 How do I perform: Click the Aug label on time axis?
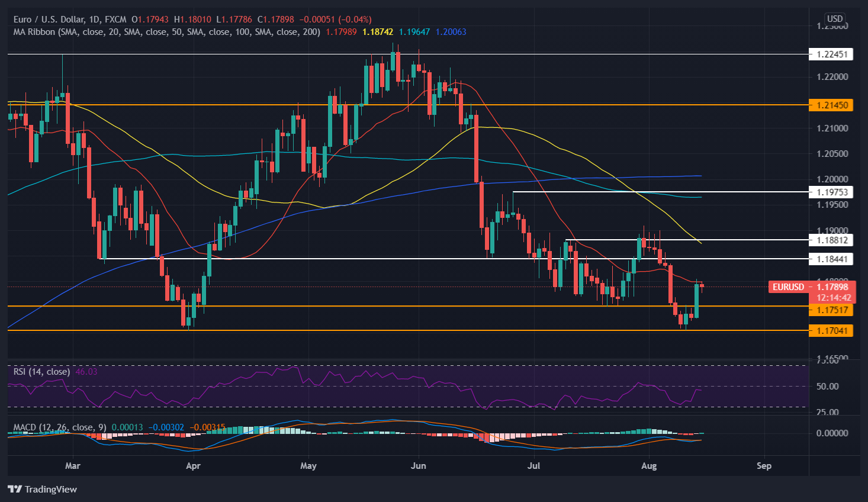[x=649, y=466]
